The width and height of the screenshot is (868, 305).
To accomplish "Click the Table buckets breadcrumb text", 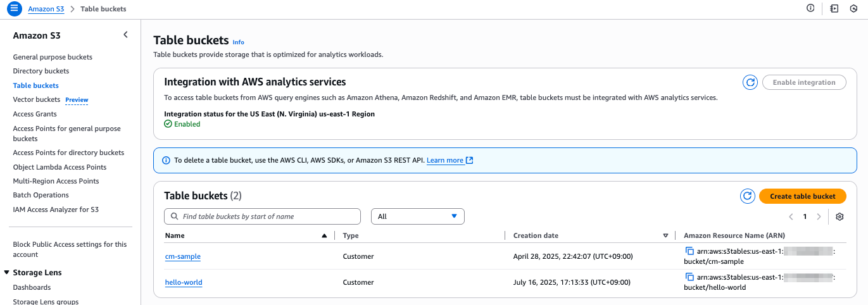I will (x=103, y=9).
